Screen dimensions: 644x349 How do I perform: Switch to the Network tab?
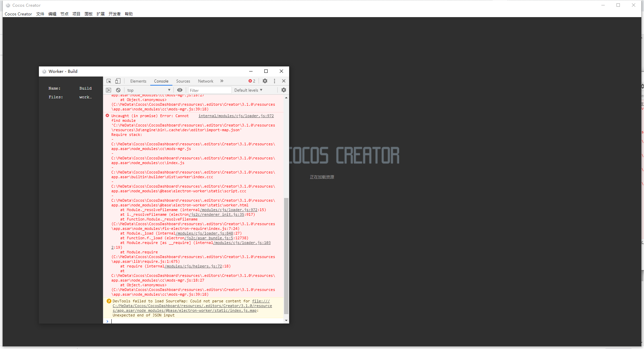[x=206, y=81]
